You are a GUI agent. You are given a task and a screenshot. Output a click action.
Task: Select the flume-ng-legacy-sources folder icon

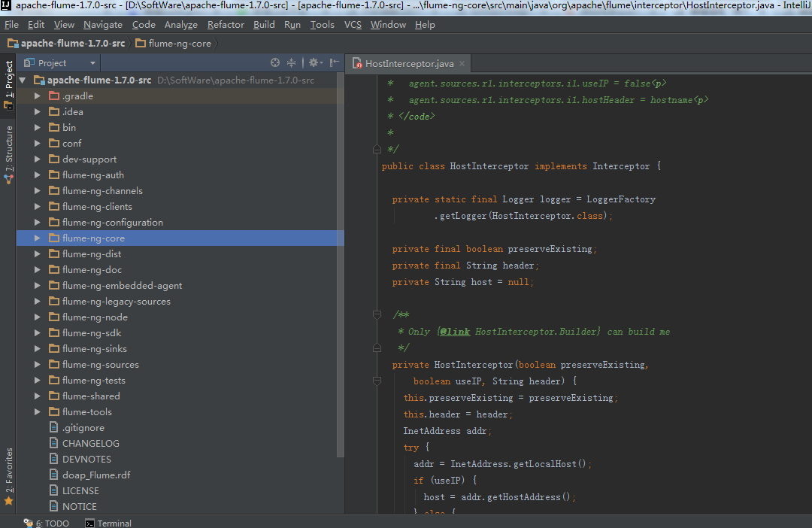[x=54, y=301]
